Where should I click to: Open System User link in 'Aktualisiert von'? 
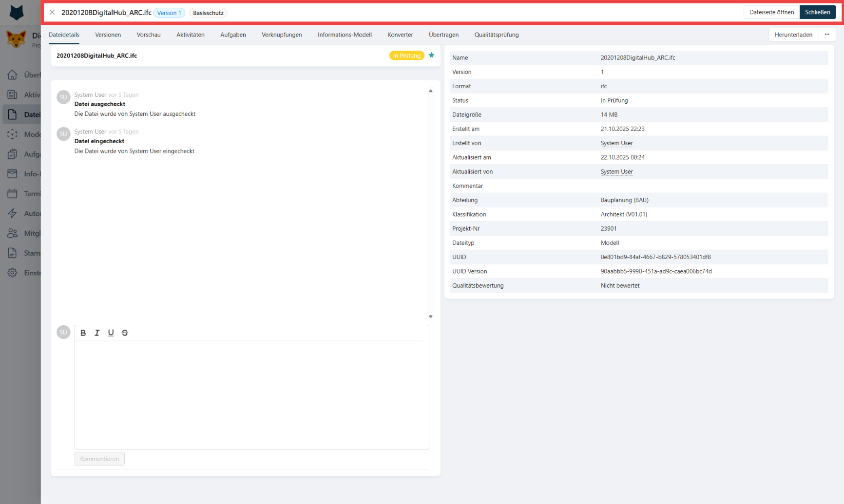616,171
